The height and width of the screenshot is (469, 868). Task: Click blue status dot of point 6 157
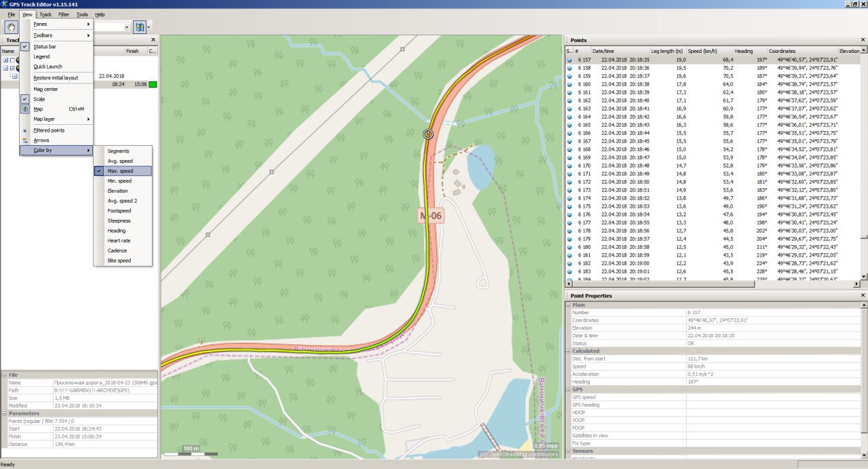pyautogui.click(x=570, y=60)
